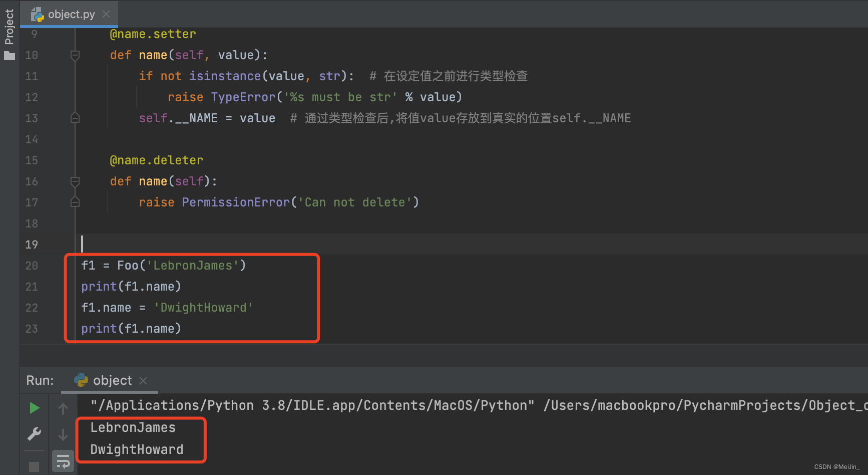Screen dimensions: 868x475
Task: Click line number 23 in gutter
Action: pos(32,329)
